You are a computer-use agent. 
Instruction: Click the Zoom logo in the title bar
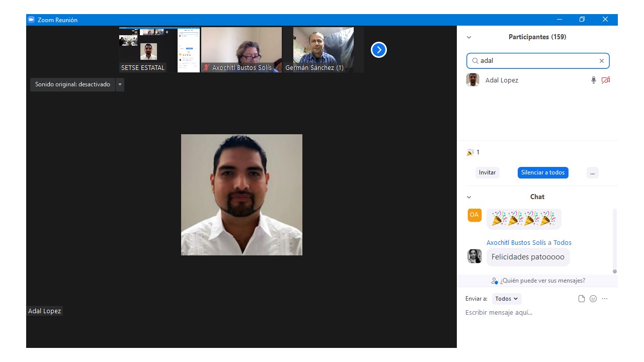pos(31,20)
